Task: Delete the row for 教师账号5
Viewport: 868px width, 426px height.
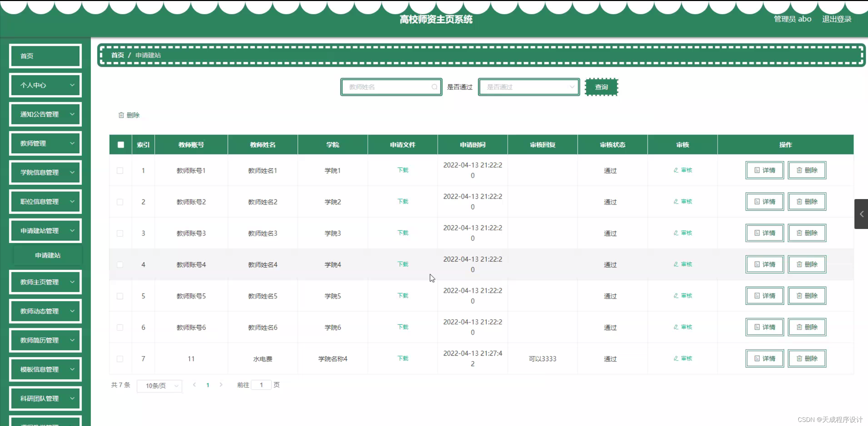Action: 807,296
